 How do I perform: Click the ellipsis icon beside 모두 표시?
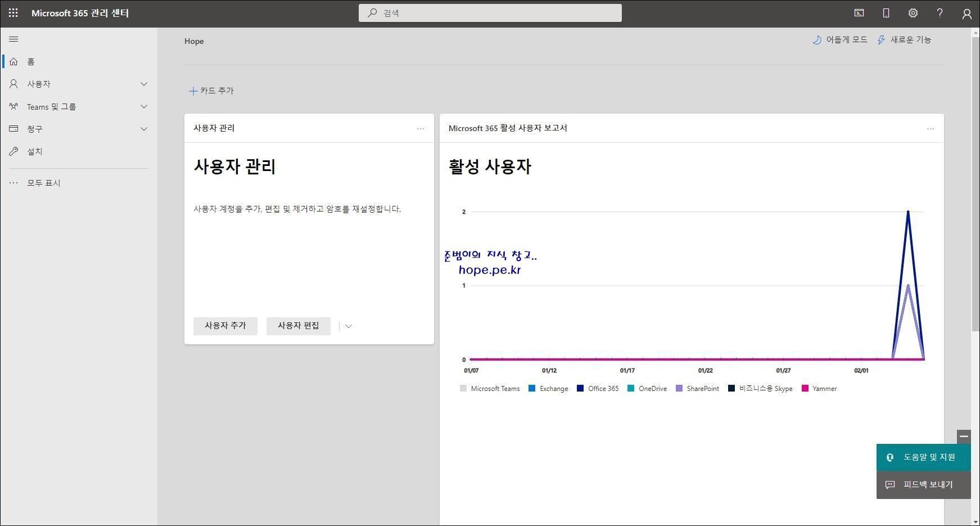pos(13,183)
